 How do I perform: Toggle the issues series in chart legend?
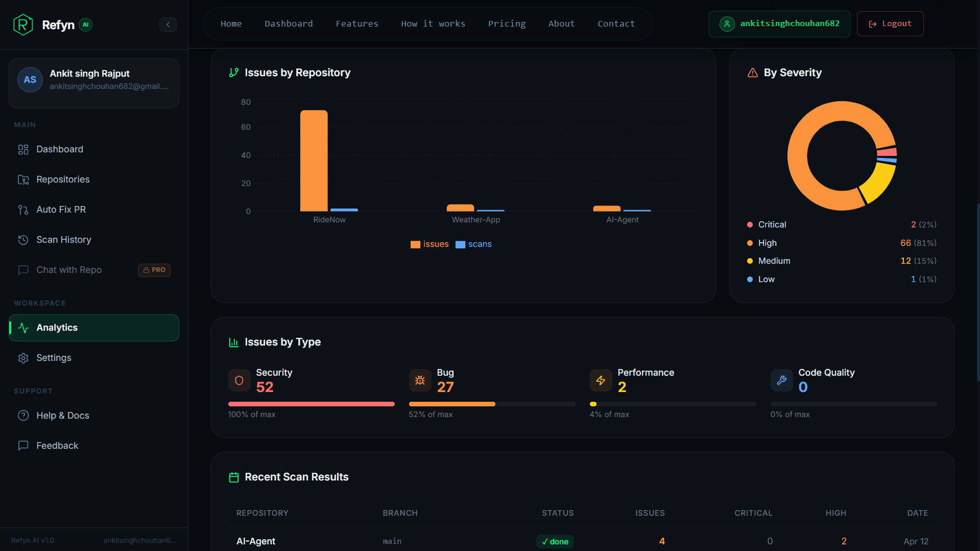pos(429,244)
